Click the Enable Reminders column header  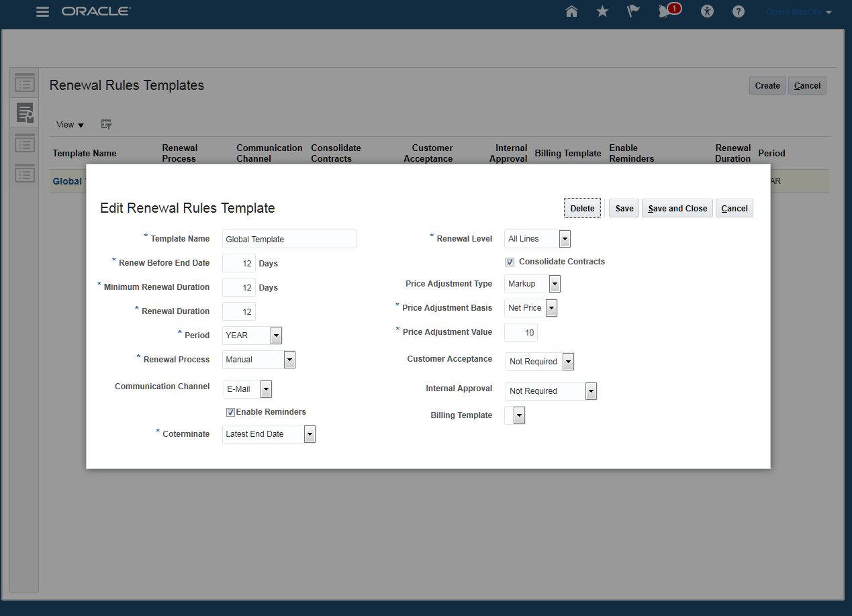632,153
